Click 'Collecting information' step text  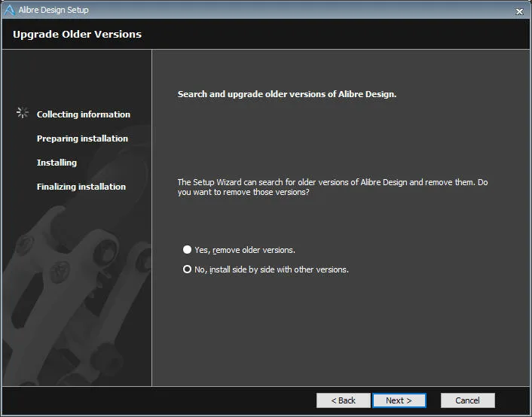click(84, 114)
